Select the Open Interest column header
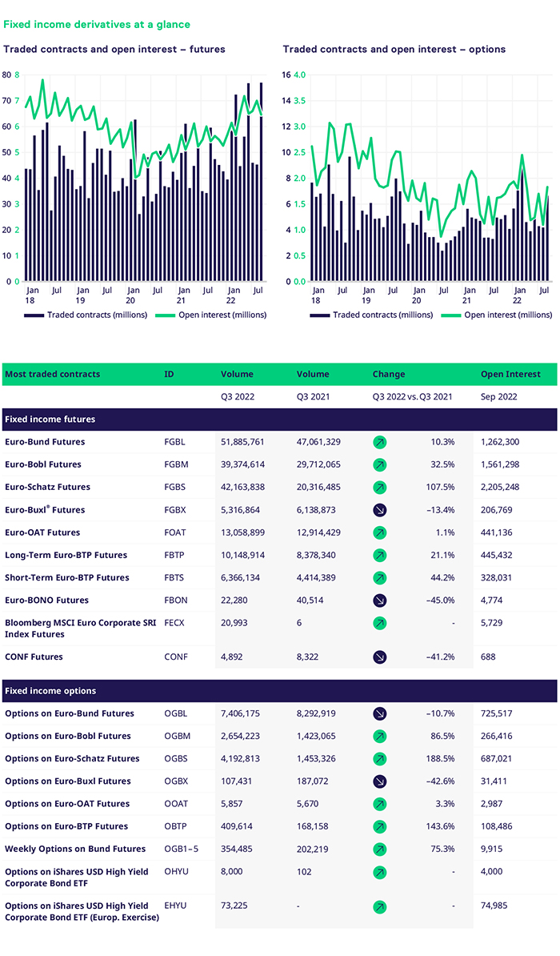Screen dimensions: 560x956 (510, 374)
